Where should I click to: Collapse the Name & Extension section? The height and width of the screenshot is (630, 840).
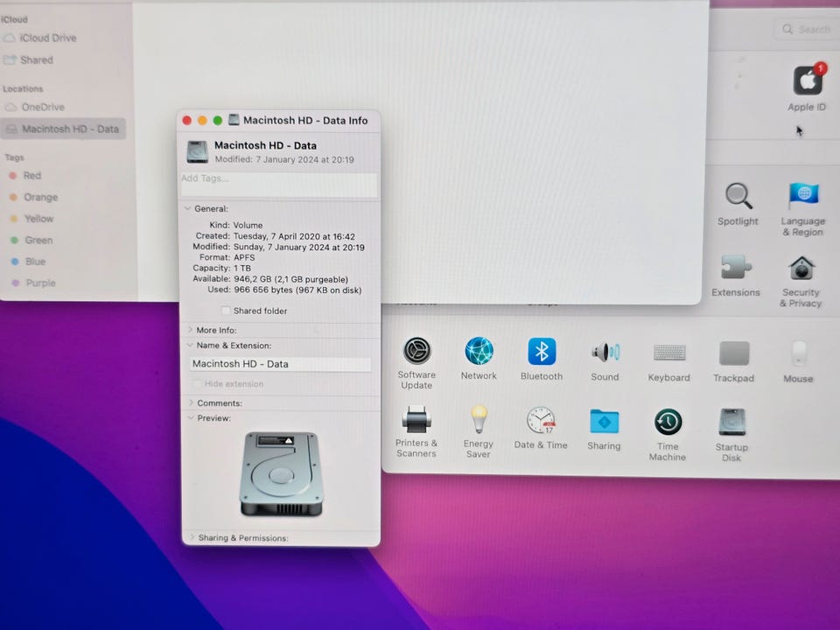(x=190, y=346)
